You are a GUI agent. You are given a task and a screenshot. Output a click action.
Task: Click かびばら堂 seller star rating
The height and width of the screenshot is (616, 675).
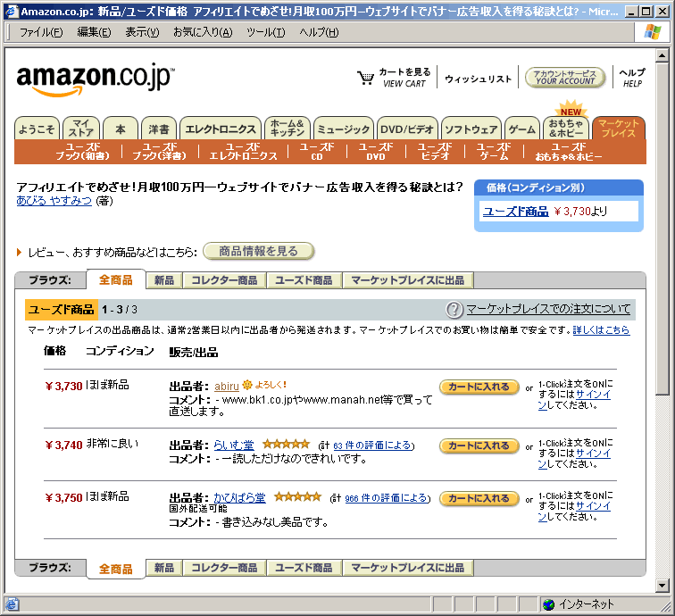(x=297, y=496)
